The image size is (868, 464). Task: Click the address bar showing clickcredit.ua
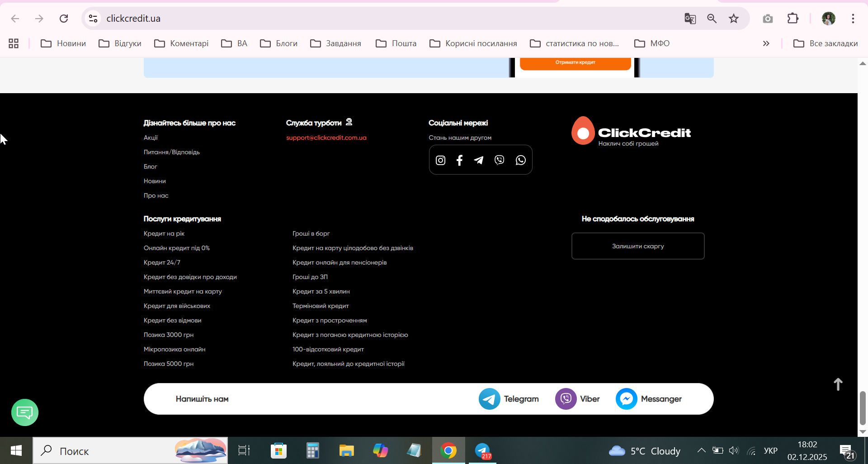point(389,19)
